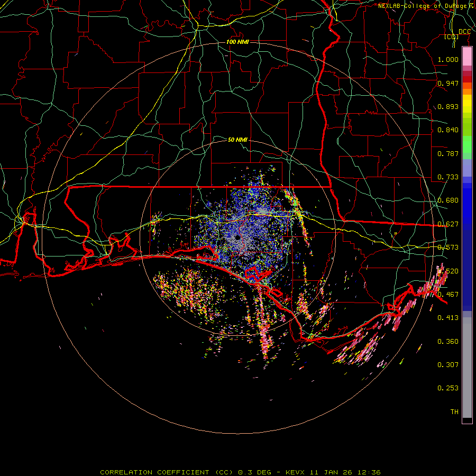
Task: Pick the gray segment of the color bar
Action: click(467, 368)
